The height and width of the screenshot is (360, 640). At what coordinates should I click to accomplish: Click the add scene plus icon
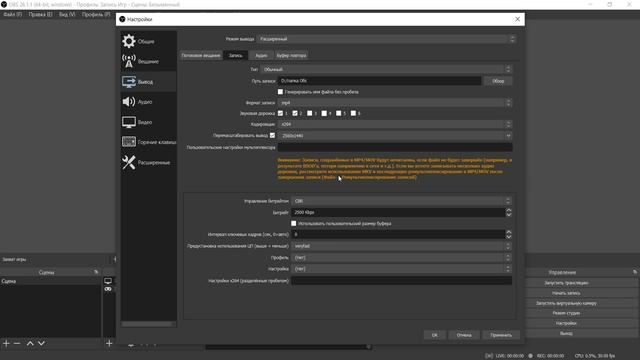coord(6,344)
